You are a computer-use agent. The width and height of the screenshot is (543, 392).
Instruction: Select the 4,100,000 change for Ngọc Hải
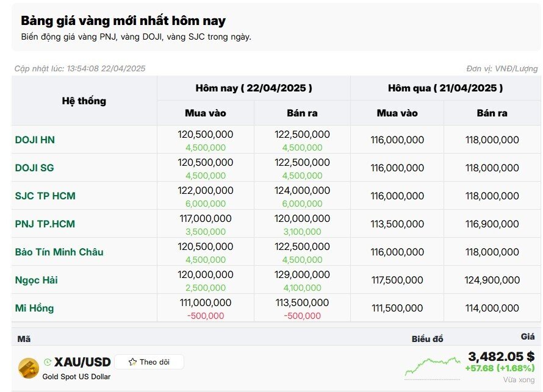302,288
